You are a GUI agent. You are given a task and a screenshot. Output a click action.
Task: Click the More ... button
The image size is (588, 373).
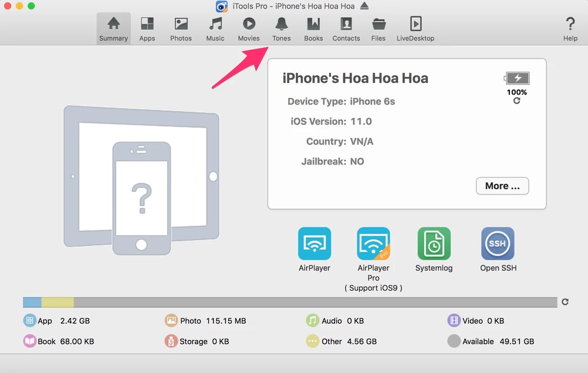pyautogui.click(x=502, y=186)
